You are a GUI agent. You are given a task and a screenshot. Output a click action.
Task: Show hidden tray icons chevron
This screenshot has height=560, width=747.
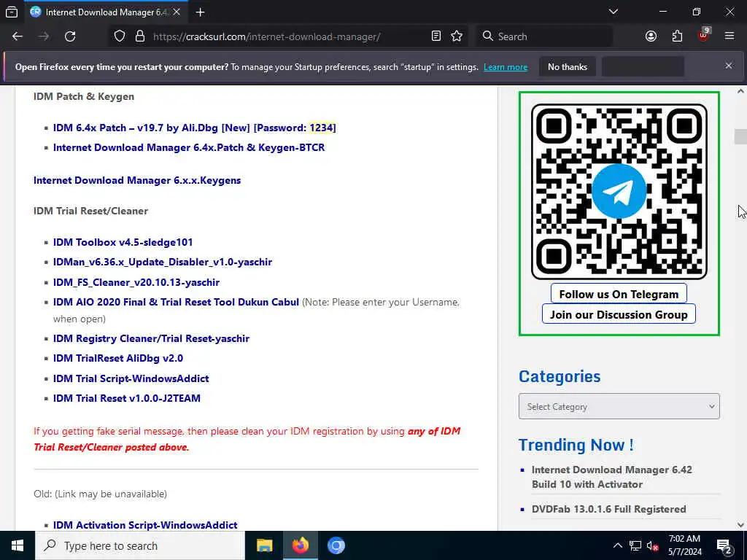tap(617, 545)
